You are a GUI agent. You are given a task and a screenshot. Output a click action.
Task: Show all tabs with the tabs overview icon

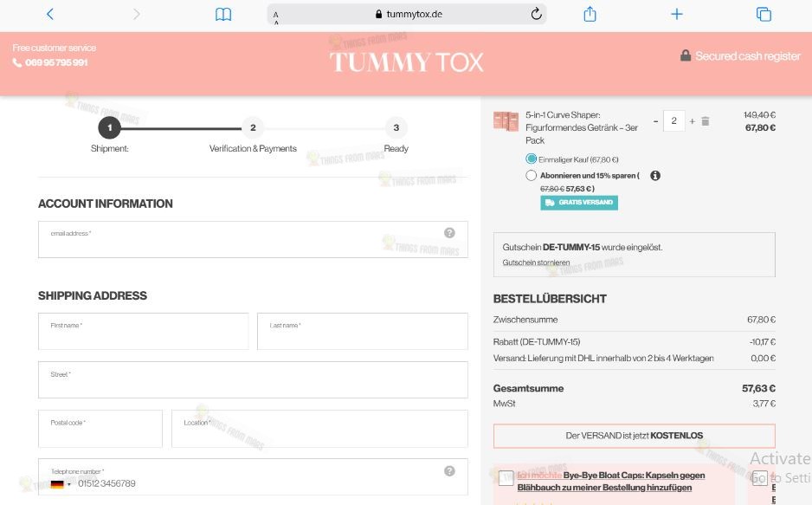click(x=764, y=14)
